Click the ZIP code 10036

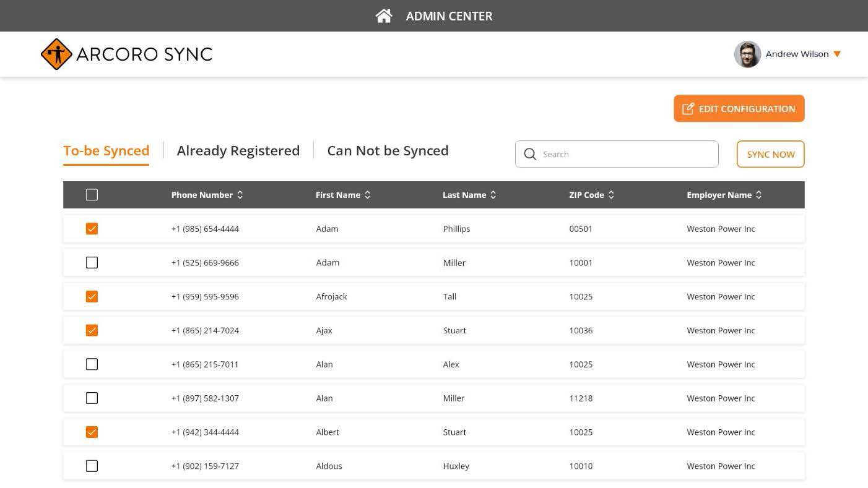(x=581, y=330)
